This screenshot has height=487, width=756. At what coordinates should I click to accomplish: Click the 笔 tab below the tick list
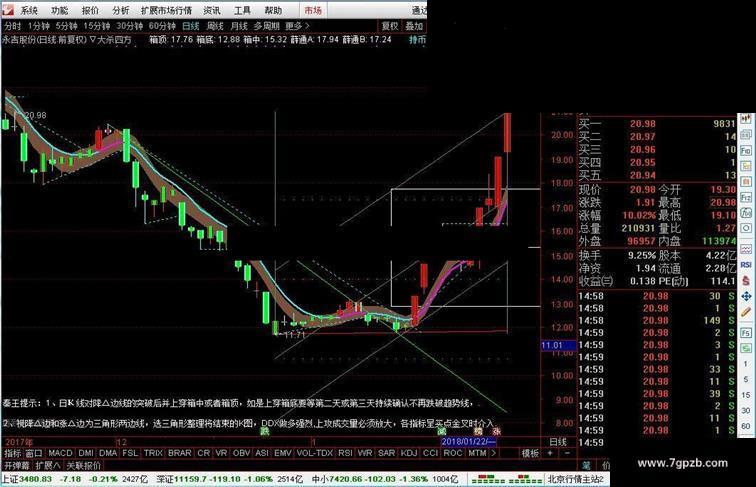[x=586, y=465]
